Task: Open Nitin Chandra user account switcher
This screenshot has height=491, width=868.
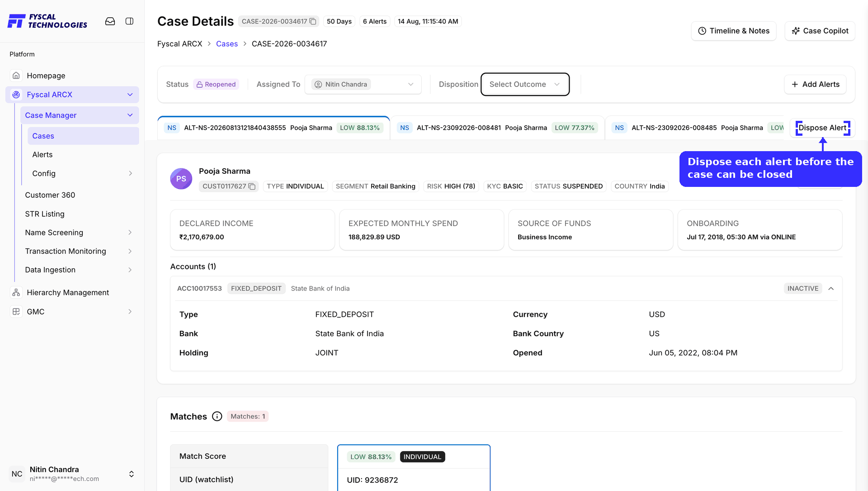Action: click(x=131, y=474)
